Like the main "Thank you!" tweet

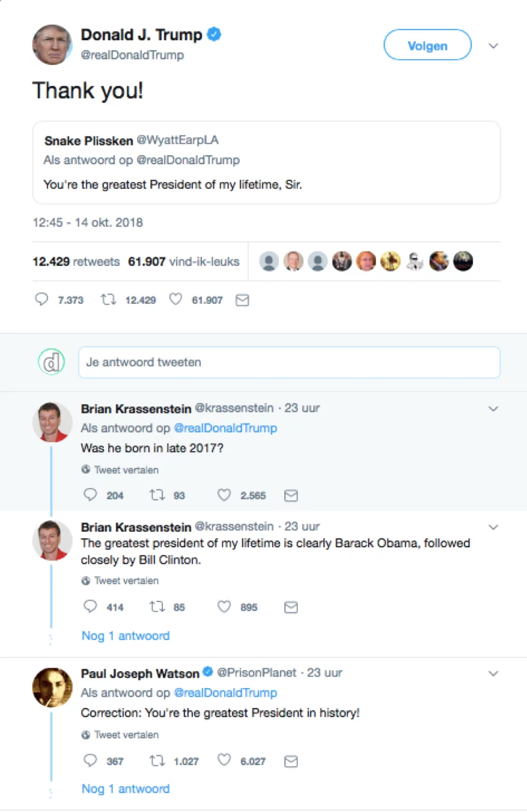click(175, 300)
